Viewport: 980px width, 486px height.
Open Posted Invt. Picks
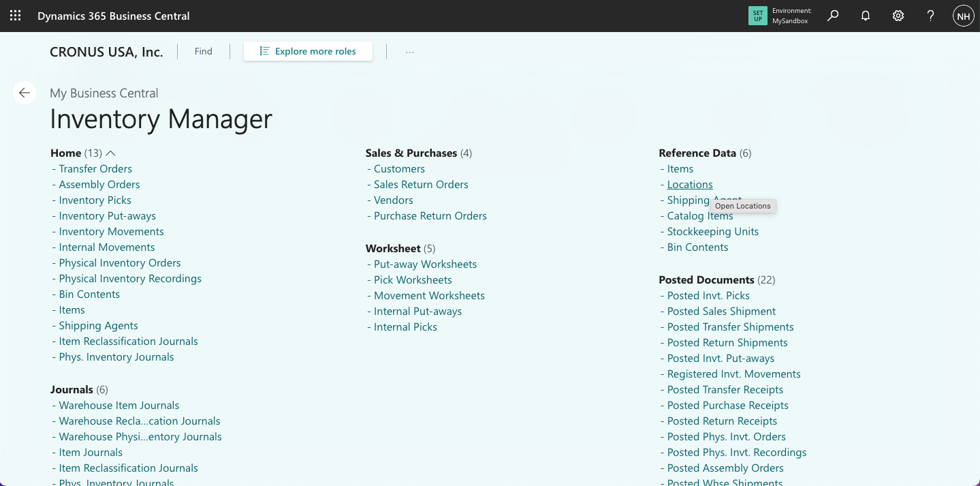pyautogui.click(x=708, y=296)
